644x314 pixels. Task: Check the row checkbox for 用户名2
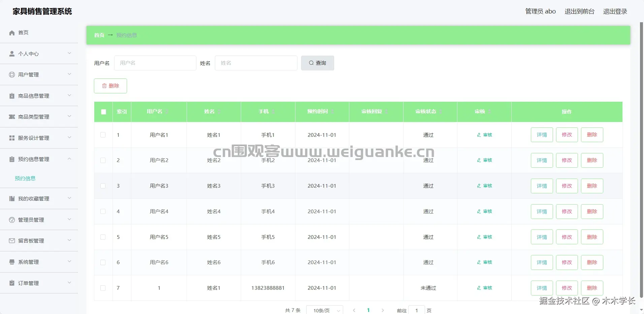[x=103, y=160]
